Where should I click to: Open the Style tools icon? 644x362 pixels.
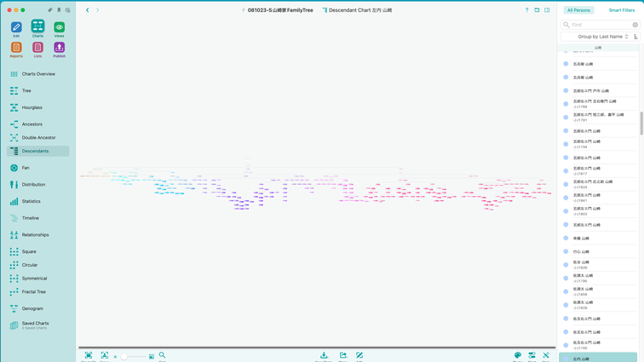click(x=546, y=356)
